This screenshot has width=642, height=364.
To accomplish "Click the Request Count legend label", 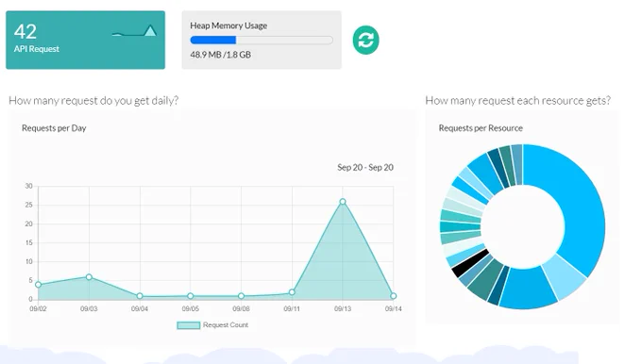I will pyautogui.click(x=226, y=324).
